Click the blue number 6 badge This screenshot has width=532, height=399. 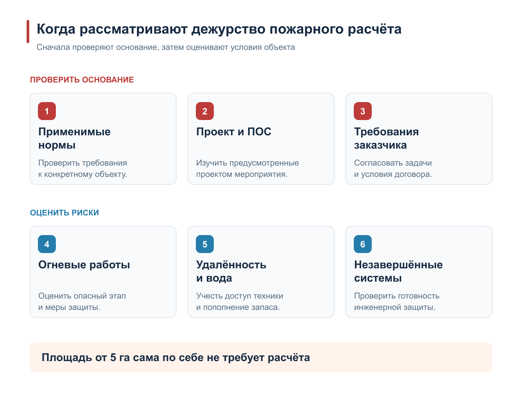[363, 244]
